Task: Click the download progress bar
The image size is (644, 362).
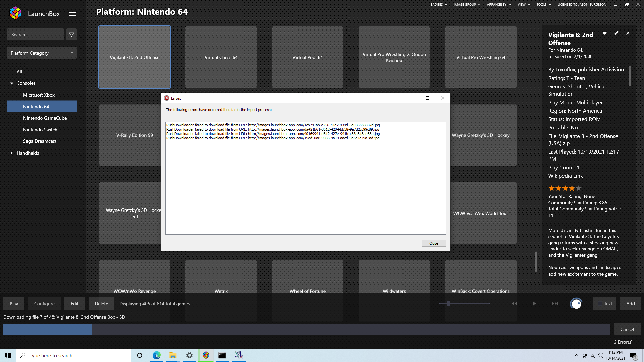Action: pyautogui.click(x=307, y=329)
